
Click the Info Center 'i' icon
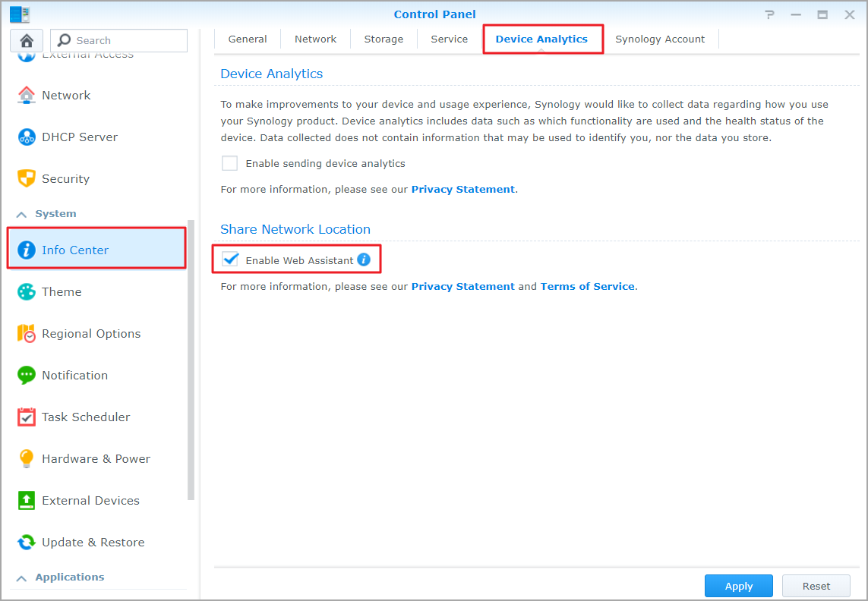(26, 250)
